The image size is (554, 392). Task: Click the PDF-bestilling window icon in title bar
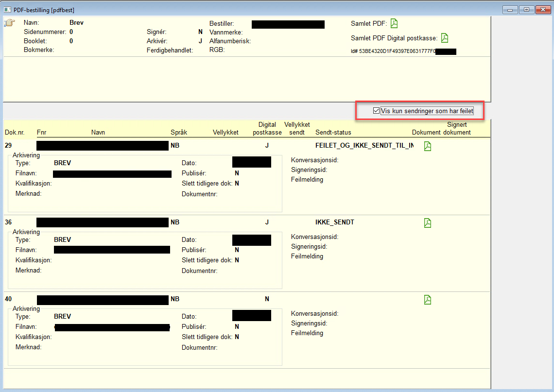pyautogui.click(x=7, y=10)
